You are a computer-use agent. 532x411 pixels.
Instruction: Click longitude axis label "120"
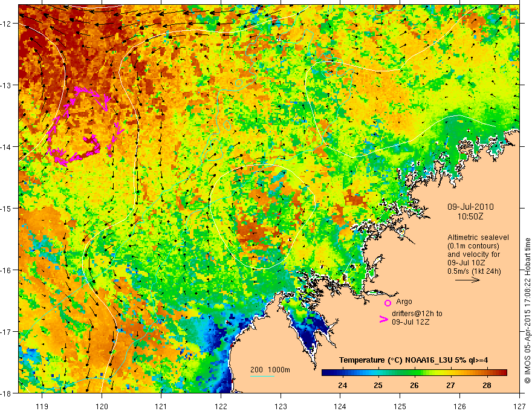point(102,406)
